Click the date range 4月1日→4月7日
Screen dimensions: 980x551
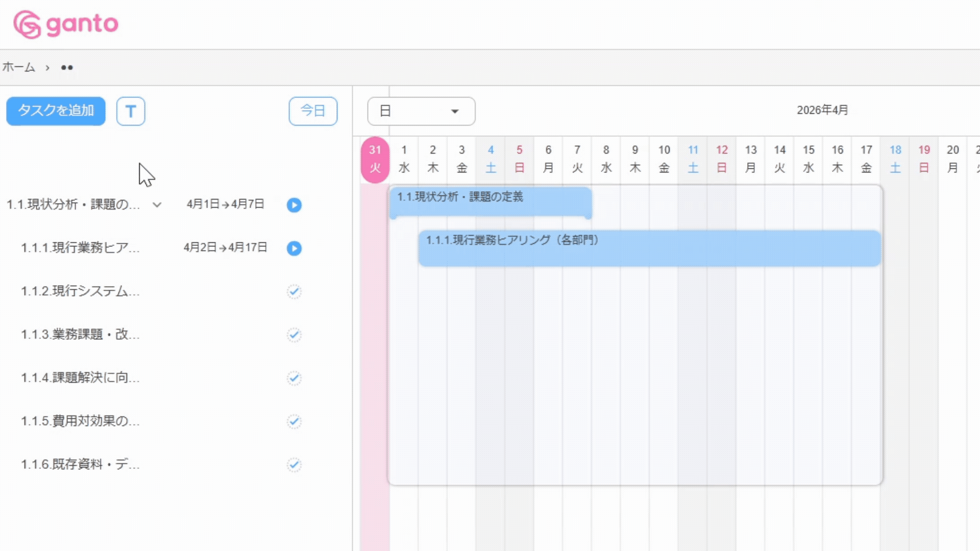pos(226,204)
